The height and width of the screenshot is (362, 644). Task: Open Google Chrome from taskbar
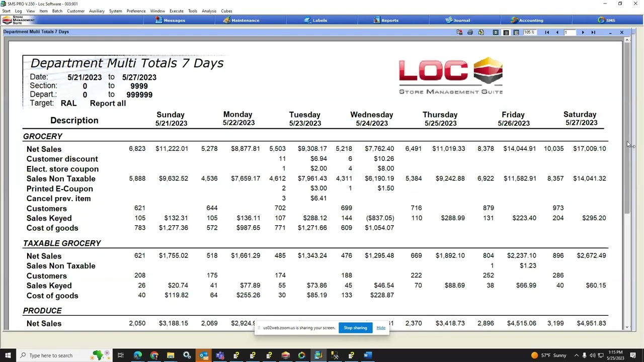[x=154, y=355]
